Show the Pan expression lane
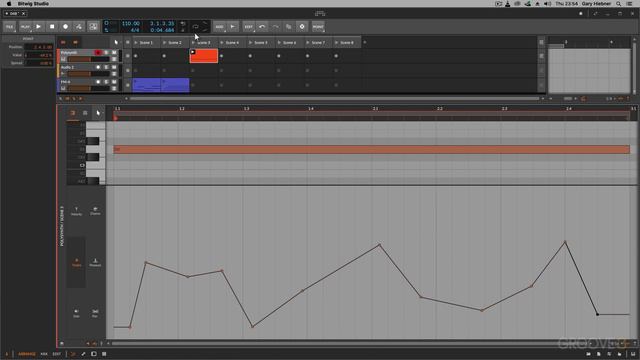 (x=95, y=313)
